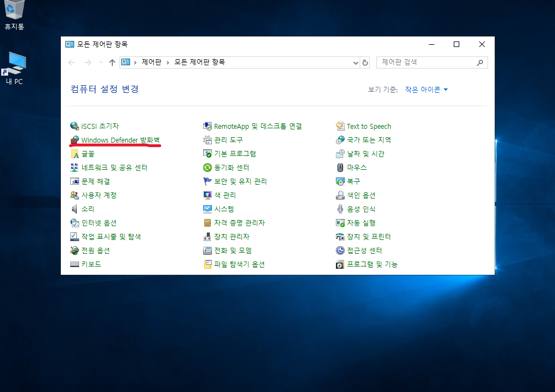The image size is (555, 392).
Task: Click the 글꼴 link text
Action: point(88,154)
